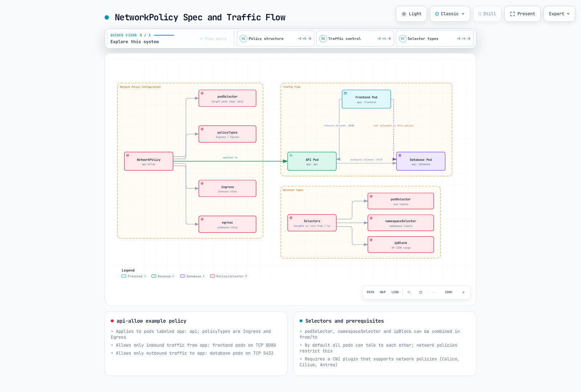Click the 'Selector Types' group label

[x=293, y=190]
